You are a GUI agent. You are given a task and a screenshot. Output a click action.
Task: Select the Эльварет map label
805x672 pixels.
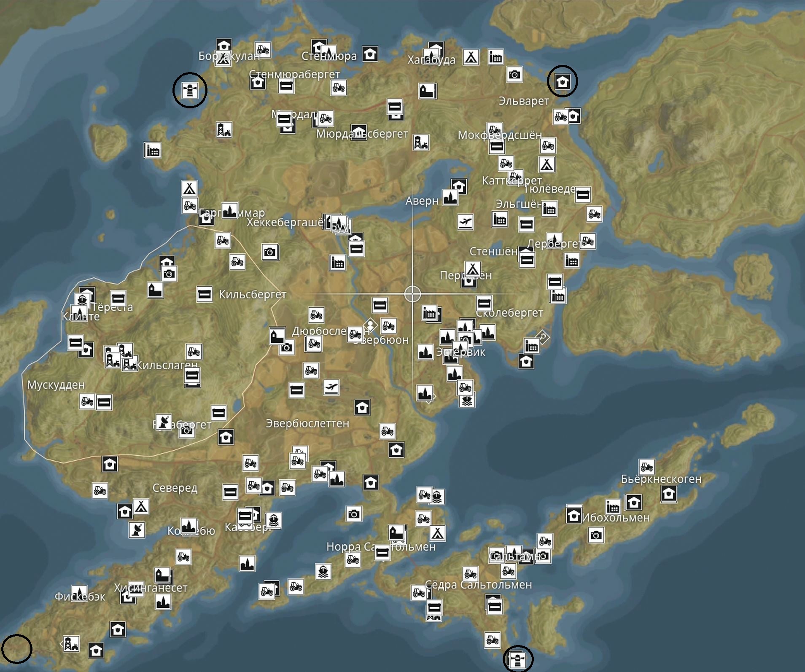524,101
